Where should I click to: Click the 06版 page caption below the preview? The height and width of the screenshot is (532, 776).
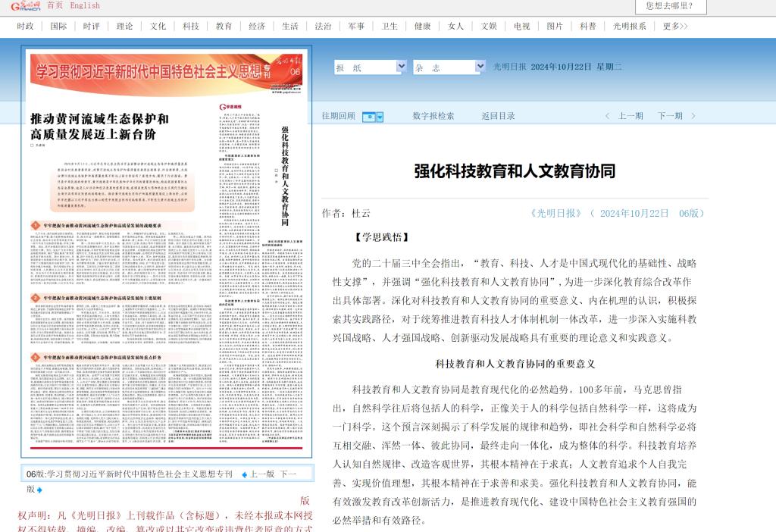coord(130,474)
